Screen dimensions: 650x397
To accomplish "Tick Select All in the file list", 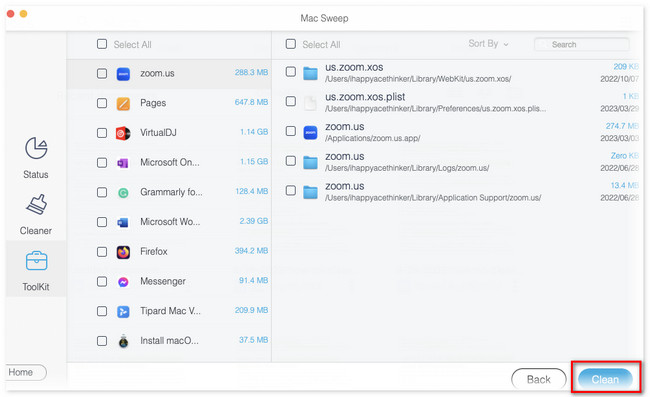I will tap(291, 44).
